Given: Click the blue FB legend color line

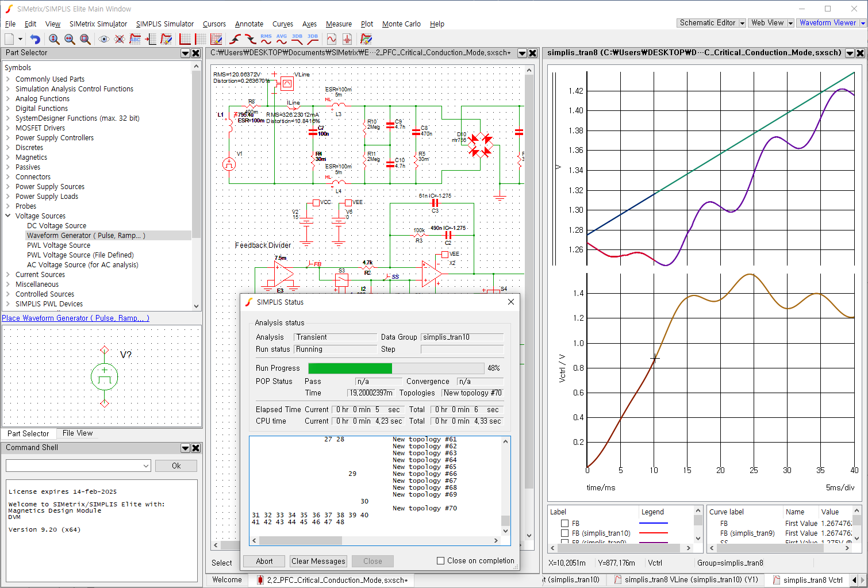Looking at the screenshot, I should (x=654, y=524).
